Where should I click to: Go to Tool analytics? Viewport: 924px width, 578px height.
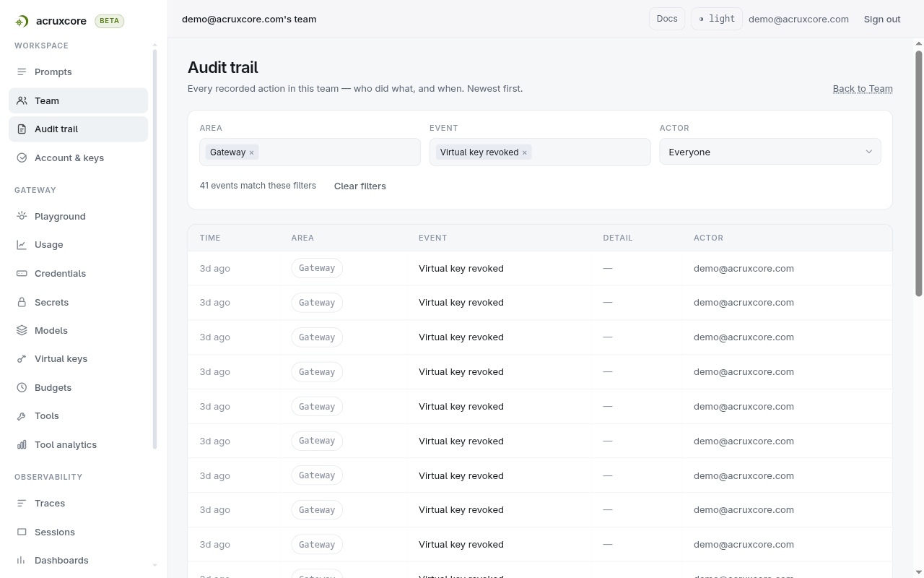tap(78, 444)
